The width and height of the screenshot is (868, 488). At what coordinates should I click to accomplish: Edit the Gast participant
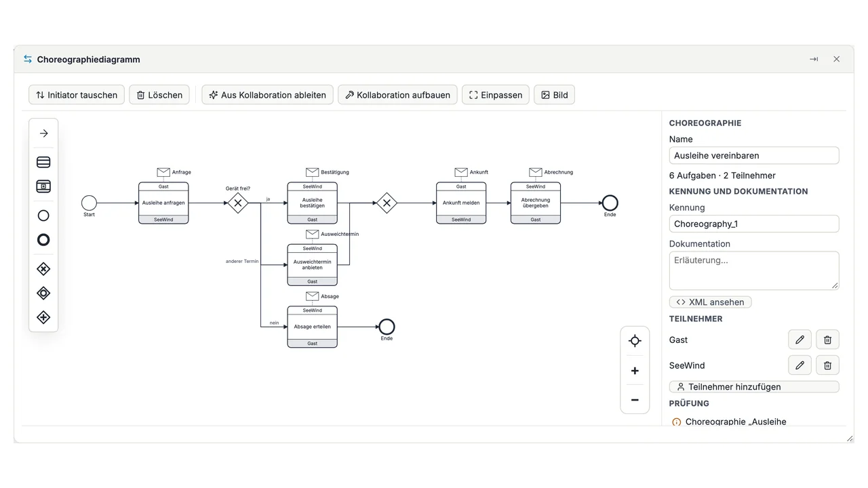pyautogui.click(x=800, y=340)
